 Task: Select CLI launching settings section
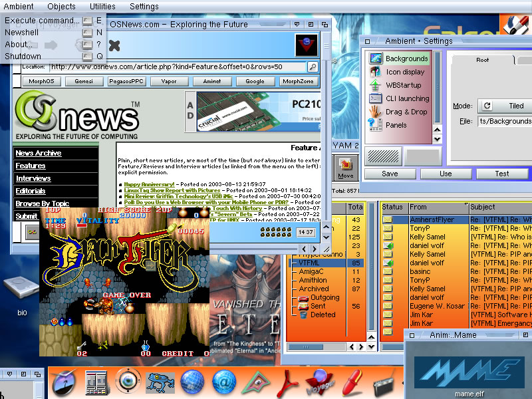(400, 98)
